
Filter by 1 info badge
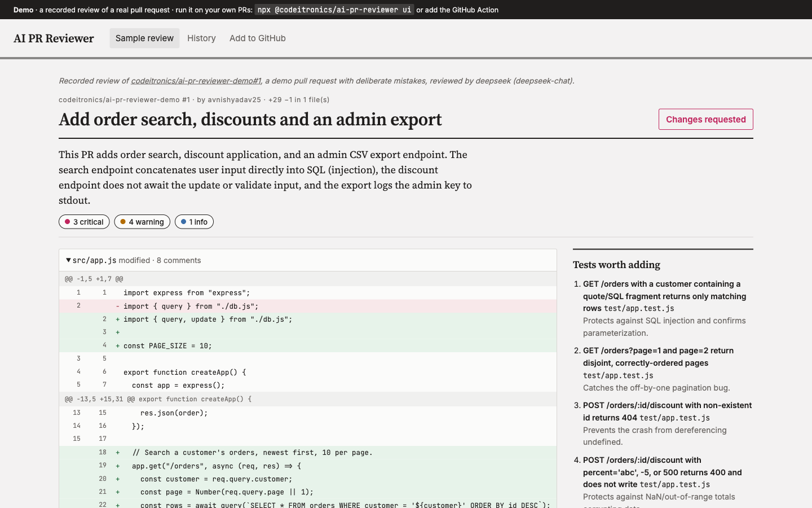[194, 222]
